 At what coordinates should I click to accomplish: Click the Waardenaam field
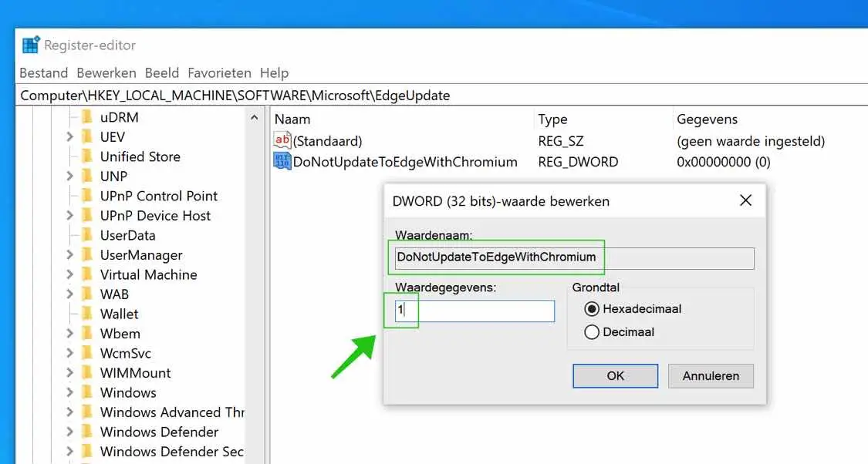click(574, 257)
